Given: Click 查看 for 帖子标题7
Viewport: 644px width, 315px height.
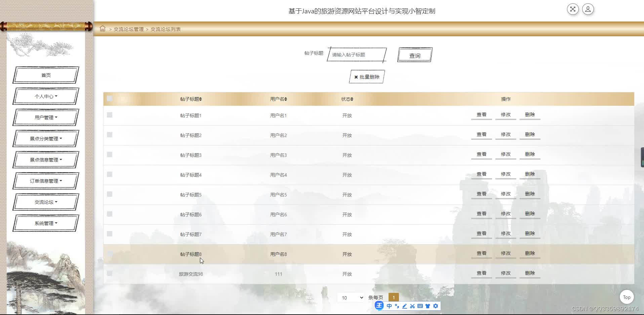Looking at the screenshot, I should (481, 234).
